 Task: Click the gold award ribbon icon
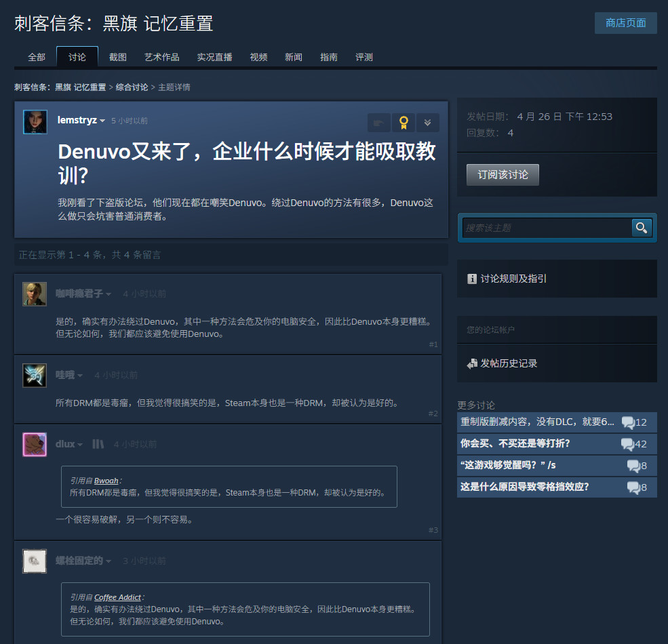tap(404, 123)
